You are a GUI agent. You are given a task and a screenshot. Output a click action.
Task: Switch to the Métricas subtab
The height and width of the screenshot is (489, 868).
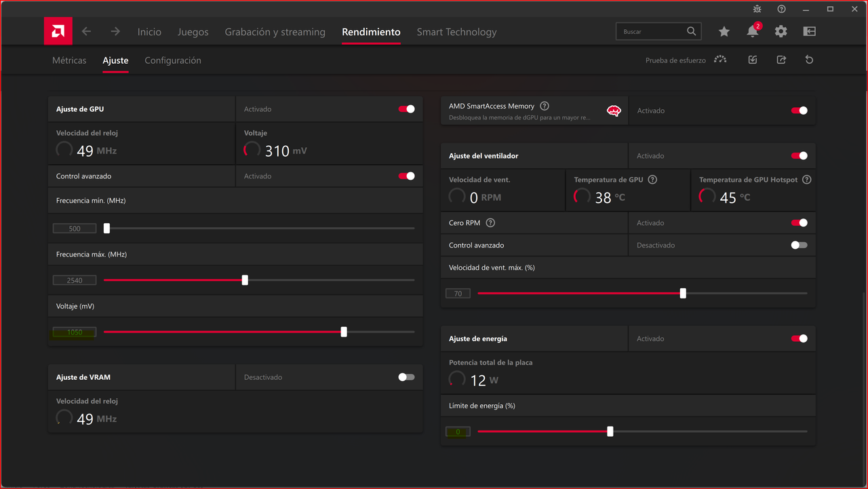point(69,60)
